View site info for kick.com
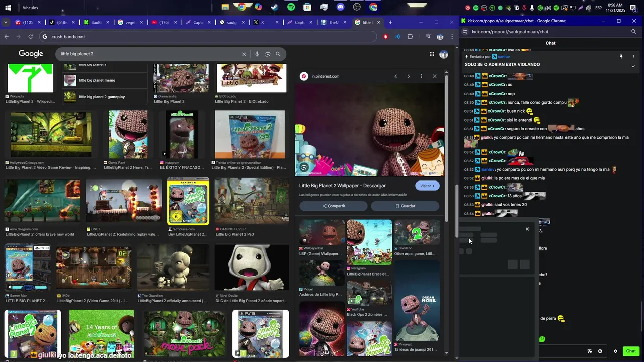This screenshot has height=362, width=644. click(x=465, y=31)
